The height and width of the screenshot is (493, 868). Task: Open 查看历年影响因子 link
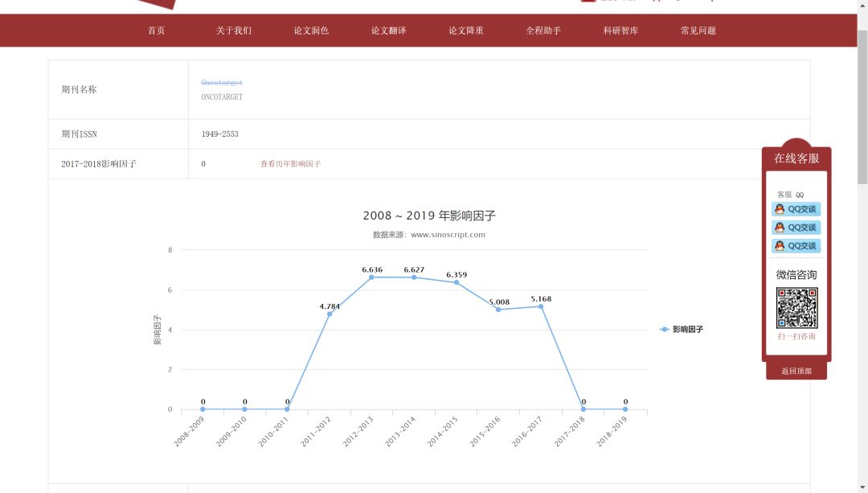pos(289,163)
